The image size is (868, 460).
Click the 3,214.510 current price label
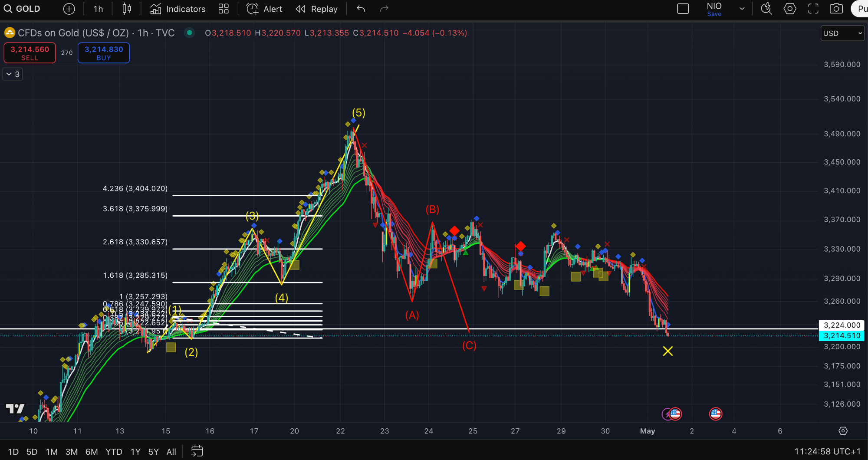[842, 335]
